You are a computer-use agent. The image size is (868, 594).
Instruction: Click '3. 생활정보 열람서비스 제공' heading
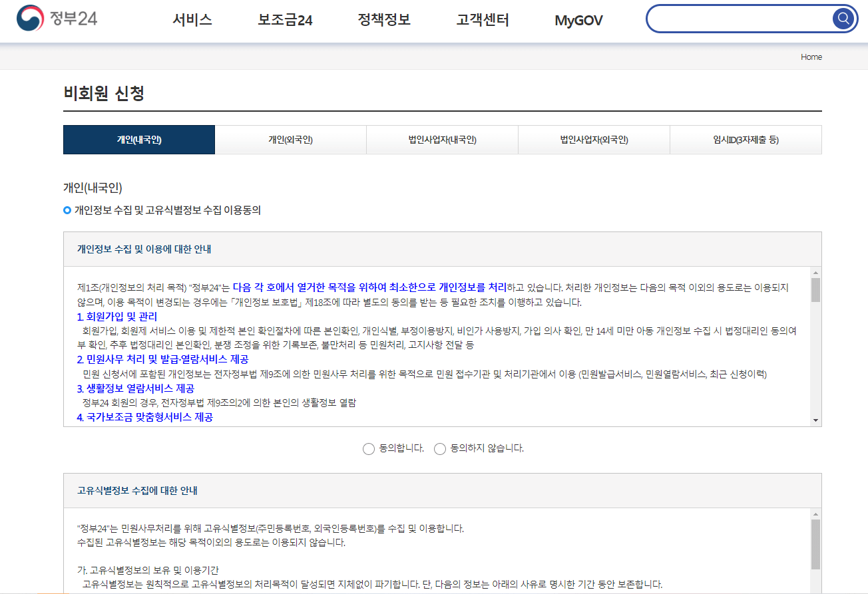tap(136, 388)
